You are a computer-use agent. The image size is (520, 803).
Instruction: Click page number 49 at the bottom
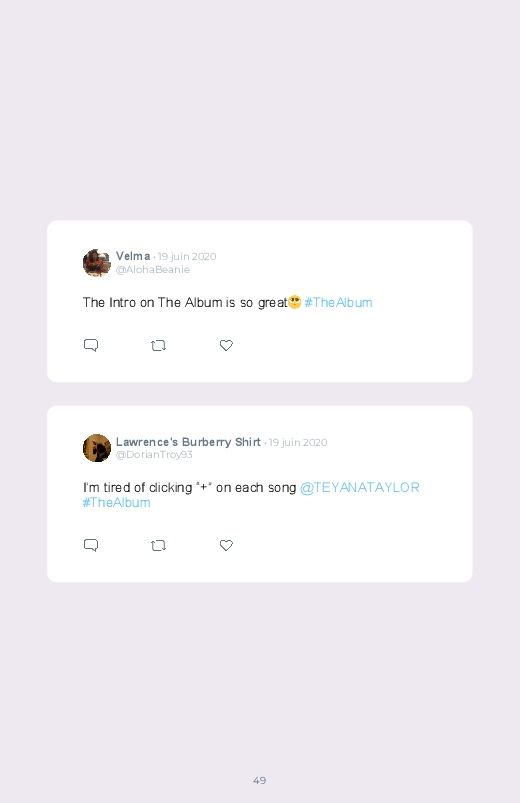pyautogui.click(x=260, y=780)
